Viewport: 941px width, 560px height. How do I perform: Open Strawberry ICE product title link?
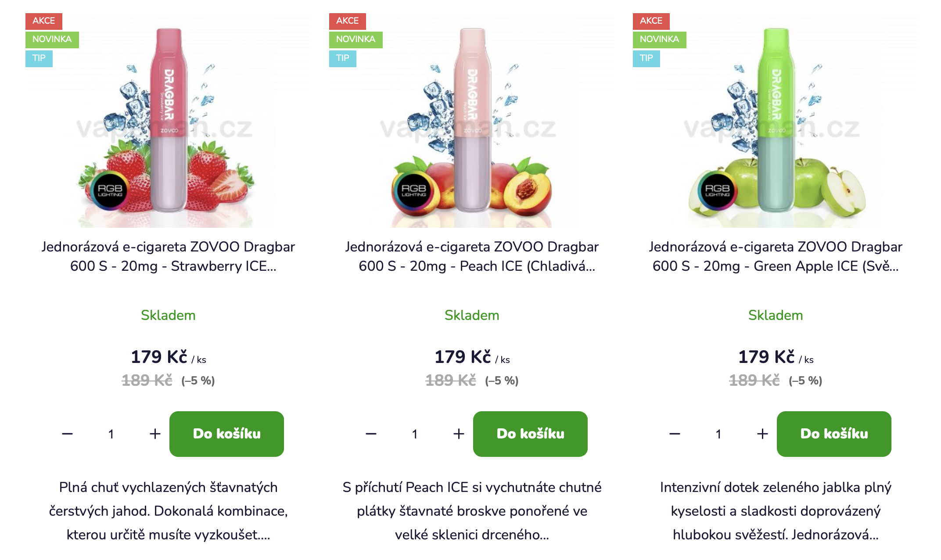pyautogui.click(x=168, y=256)
